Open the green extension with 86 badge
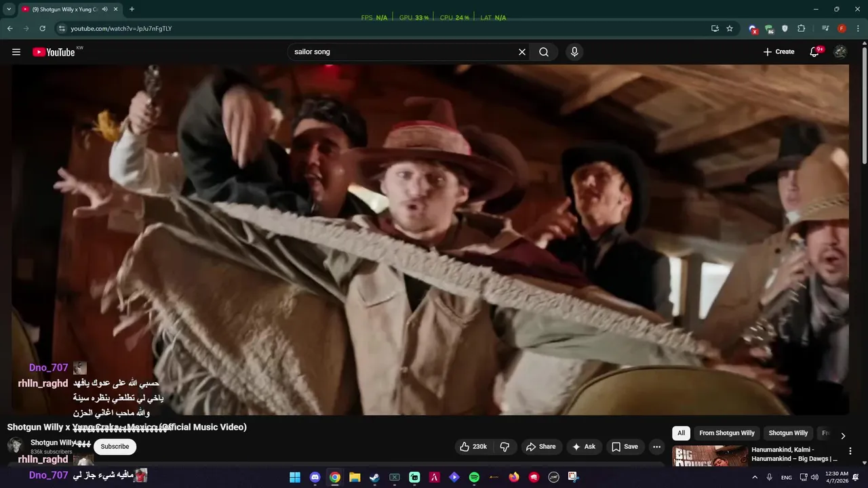Image resolution: width=868 pixels, height=488 pixels. tap(769, 28)
